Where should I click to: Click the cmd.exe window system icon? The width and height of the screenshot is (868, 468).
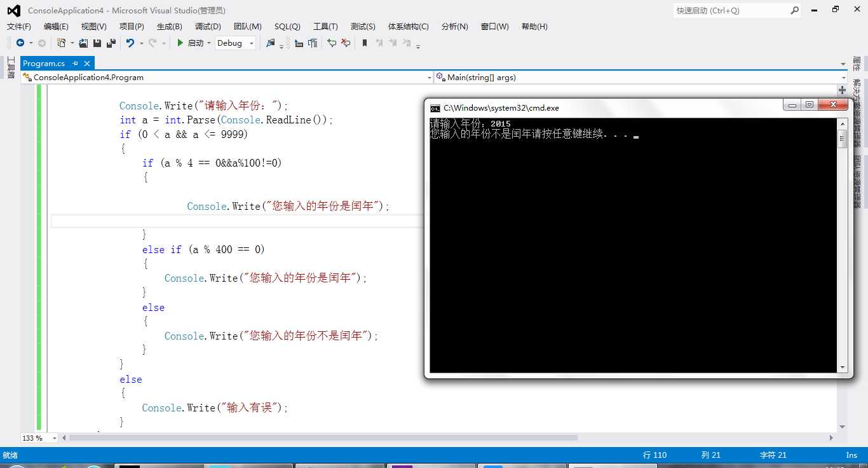pos(435,108)
